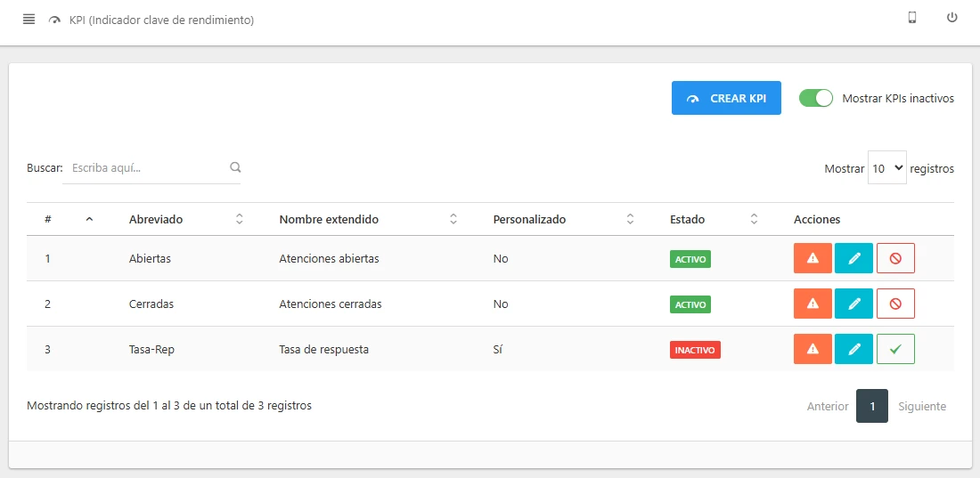The width and height of the screenshot is (980, 478).
Task: Click row number 1 cell
Action: [47, 258]
